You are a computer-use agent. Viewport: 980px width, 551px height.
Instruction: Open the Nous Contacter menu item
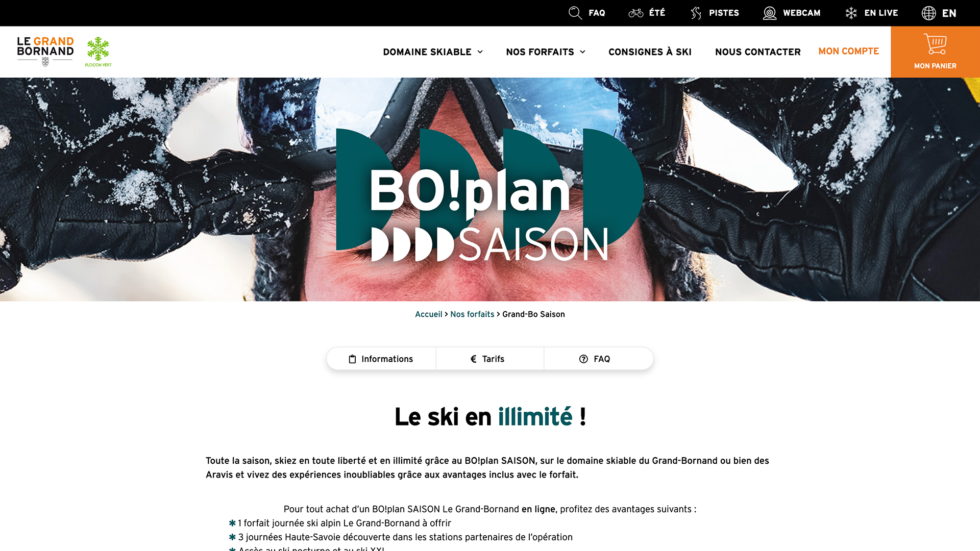coord(758,52)
